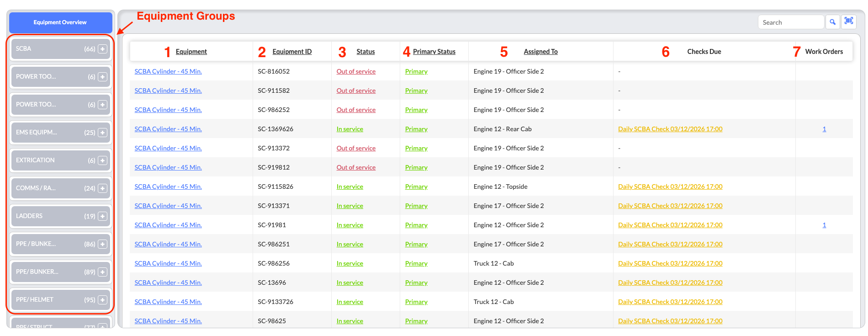This screenshot has height=336, width=868.
Task: Click Primary status for SC-919812
Action: pyautogui.click(x=416, y=167)
